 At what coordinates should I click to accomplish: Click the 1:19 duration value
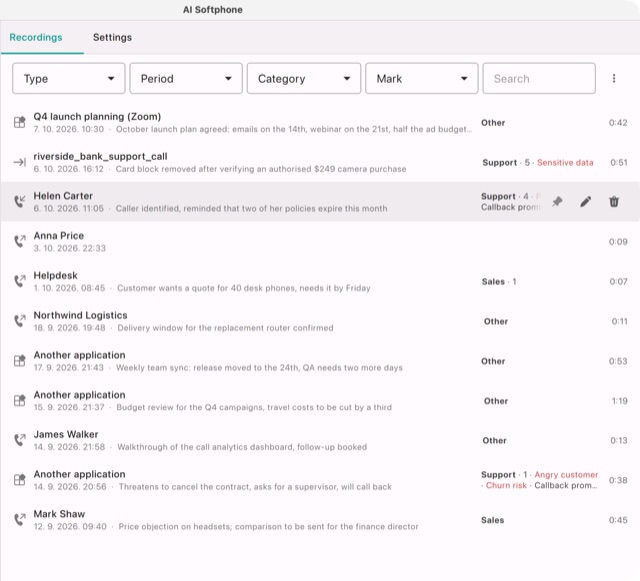coord(620,401)
